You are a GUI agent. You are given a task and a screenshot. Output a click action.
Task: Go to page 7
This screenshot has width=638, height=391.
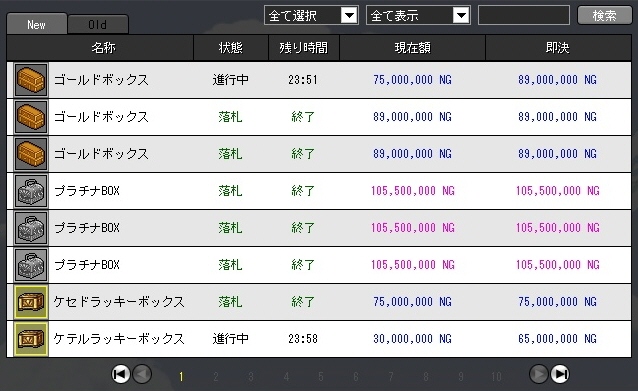391,377
